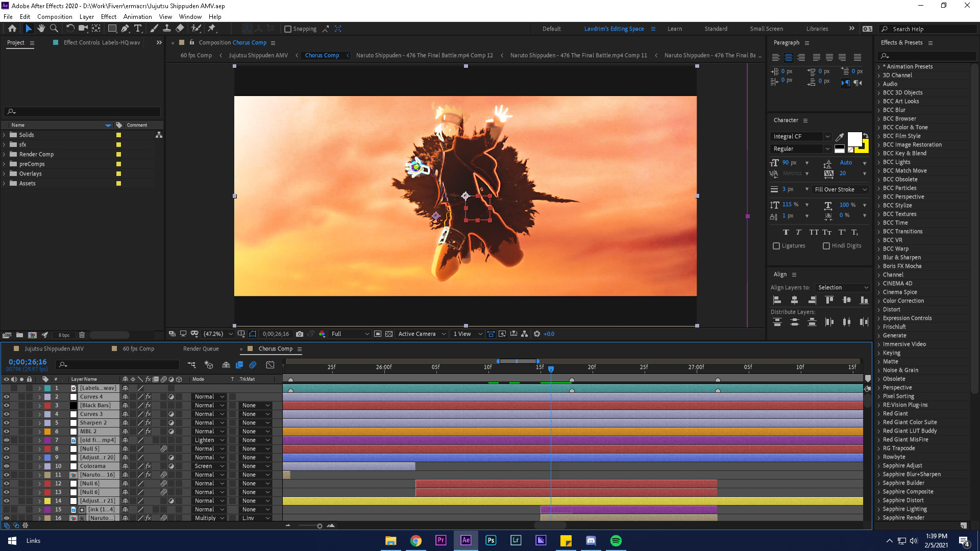The height and width of the screenshot is (551, 980).
Task: Switch to Learn workspace
Action: point(674,29)
